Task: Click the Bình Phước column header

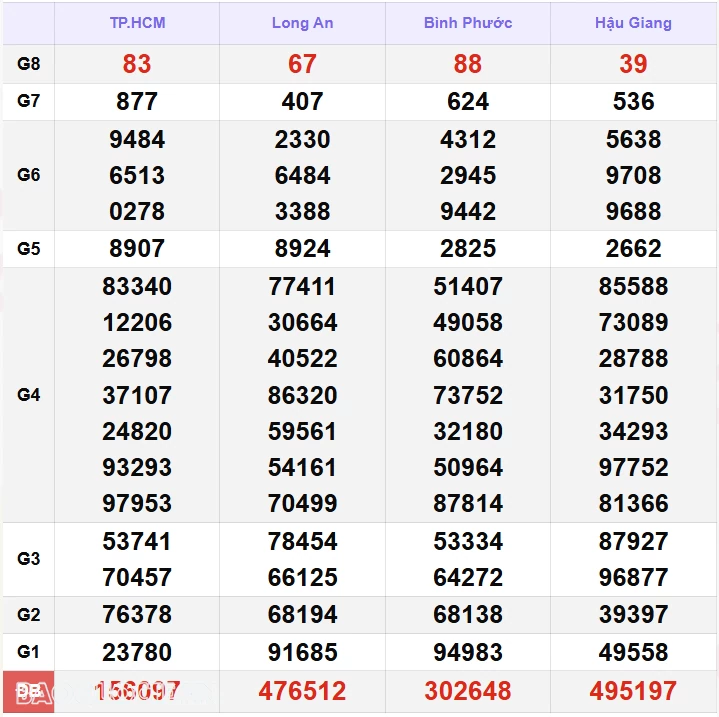Action: coord(467,23)
